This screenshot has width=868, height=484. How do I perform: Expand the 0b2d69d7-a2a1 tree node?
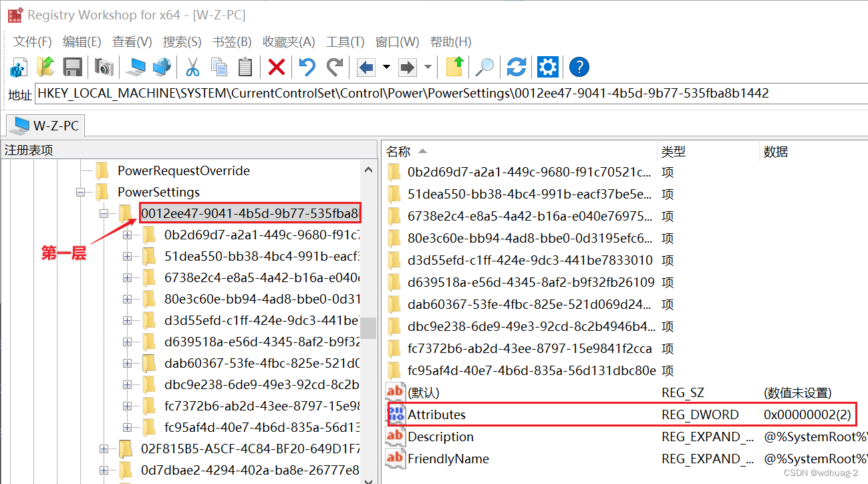(128, 235)
